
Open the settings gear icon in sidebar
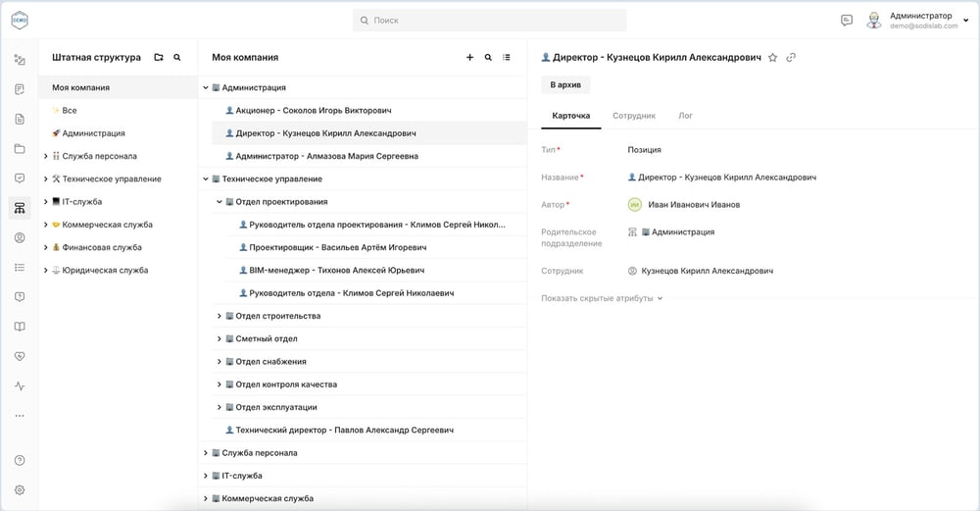pos(20,490)
